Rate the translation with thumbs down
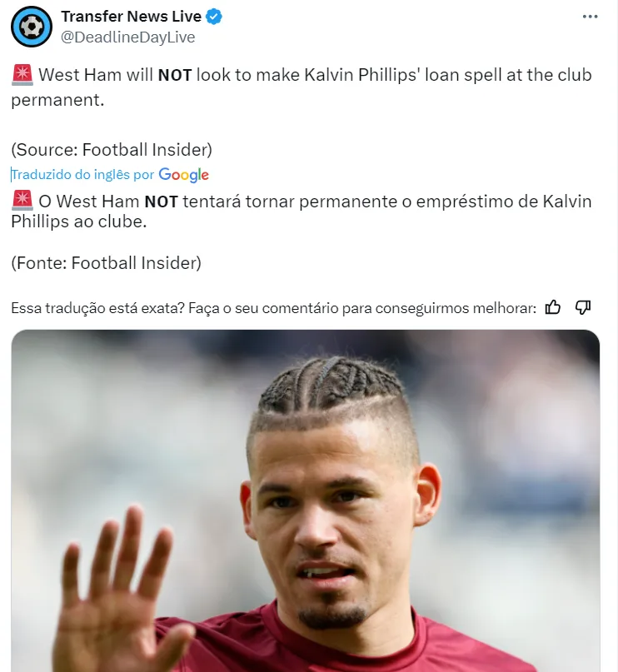The image size is (618, 672). tap(583, 307)
